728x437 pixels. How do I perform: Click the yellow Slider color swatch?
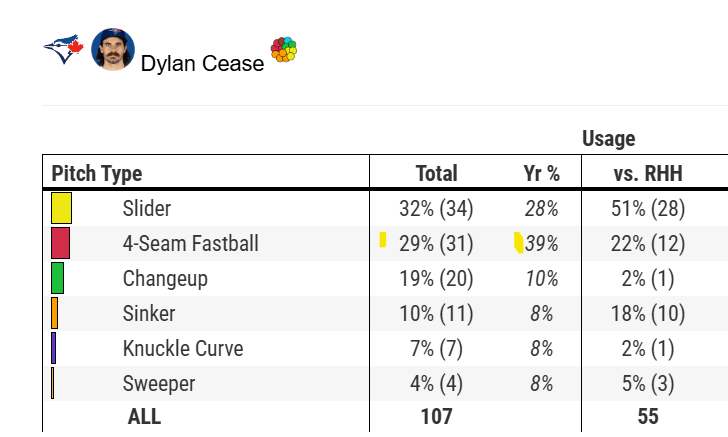61,208
